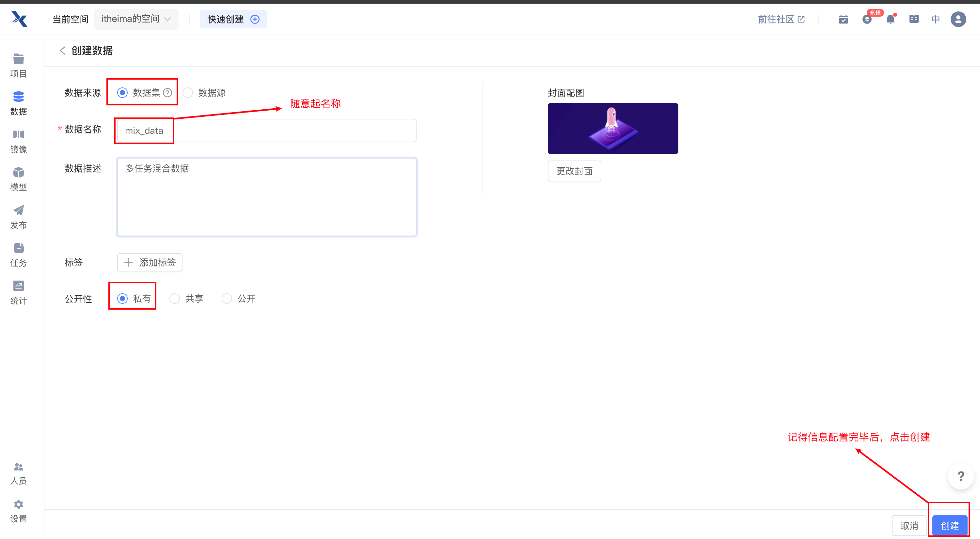Navigate to 模型 in the sidebar

(18, 179)
